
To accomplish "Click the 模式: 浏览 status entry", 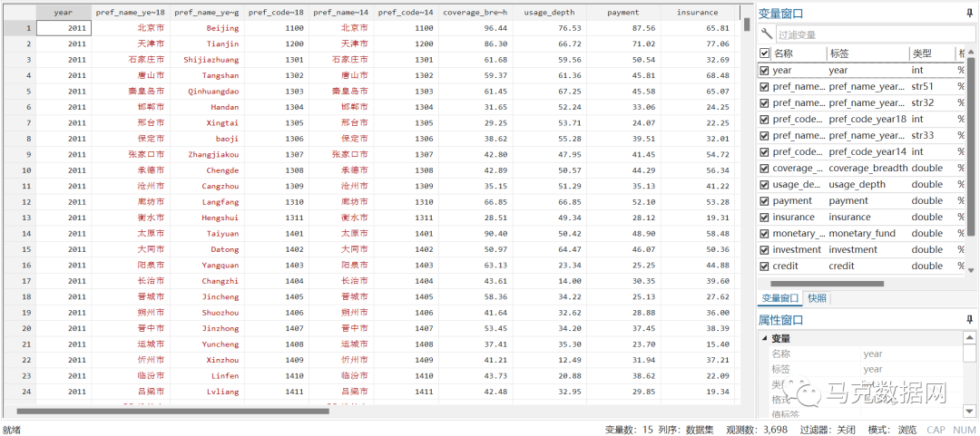I will 894,430.
